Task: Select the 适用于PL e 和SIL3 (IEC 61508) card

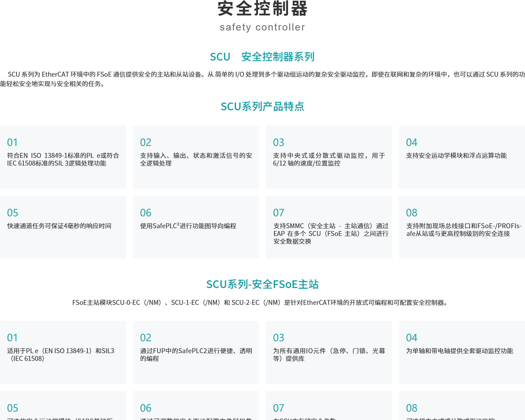Action: click(63, 353)
